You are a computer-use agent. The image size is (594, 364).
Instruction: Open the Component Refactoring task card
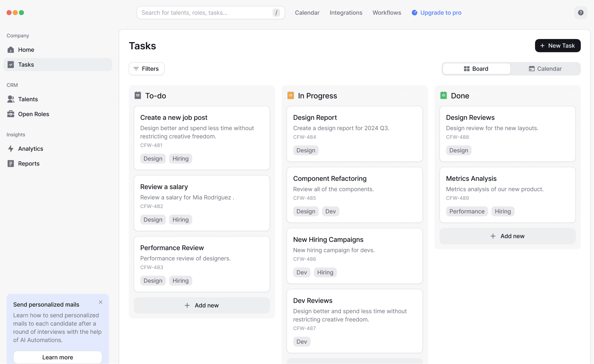[x=354, y=194]
